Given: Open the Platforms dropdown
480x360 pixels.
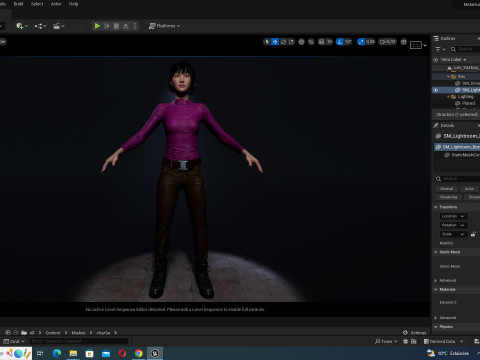Looking at the screenshot, I should (164, 26).
